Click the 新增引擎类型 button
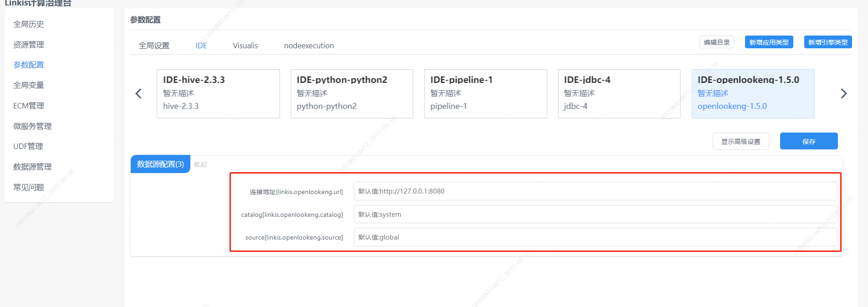This screenshot has width=868, height=307. 827,42
